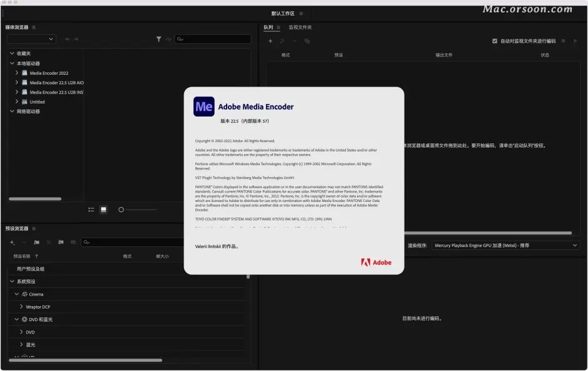Screen dimensions: 588x371
Task: Click the 帧大小 column header in presets
Action: pos(162,256)
